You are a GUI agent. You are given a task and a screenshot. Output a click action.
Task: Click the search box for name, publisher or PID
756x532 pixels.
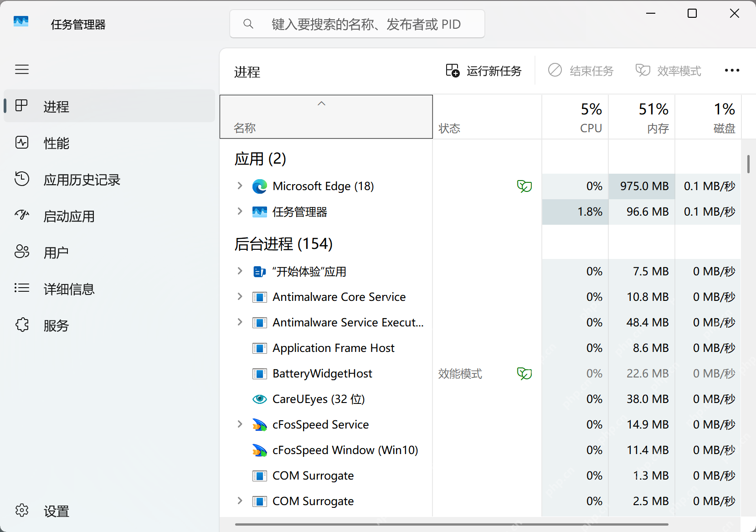click(357, 24)
